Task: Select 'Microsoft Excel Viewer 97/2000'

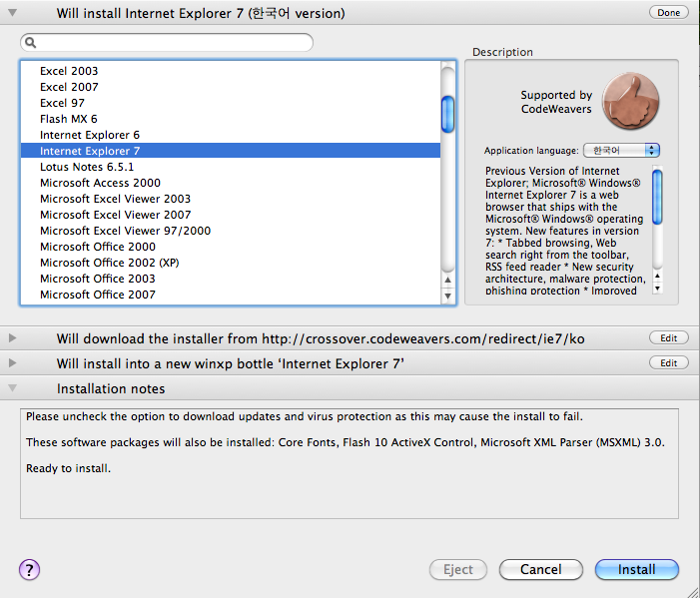Action: (231, 231)
